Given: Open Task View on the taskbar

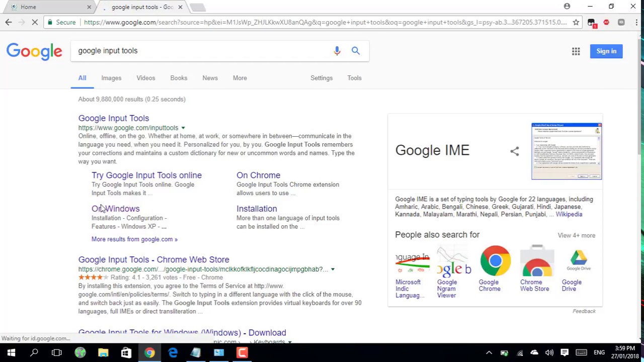Looking at the screenshot, I should point(57,352).
